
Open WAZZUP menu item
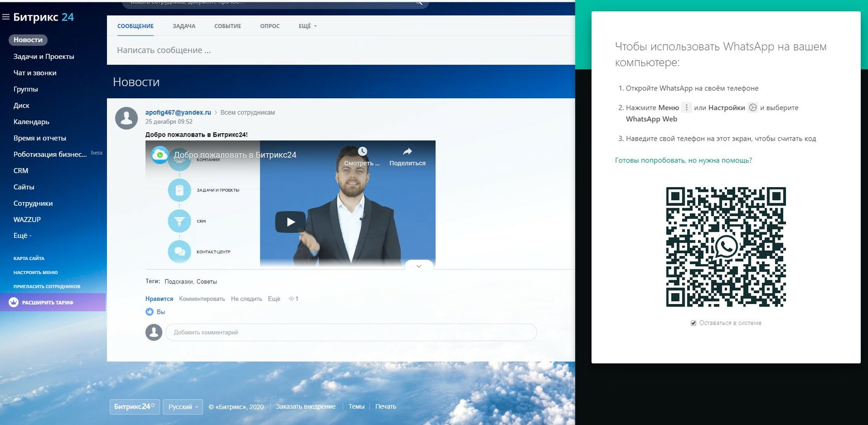[27, 219]
